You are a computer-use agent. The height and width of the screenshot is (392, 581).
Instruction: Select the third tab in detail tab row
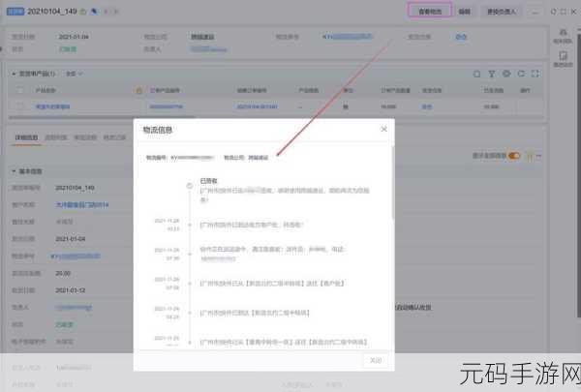point(85,137)
